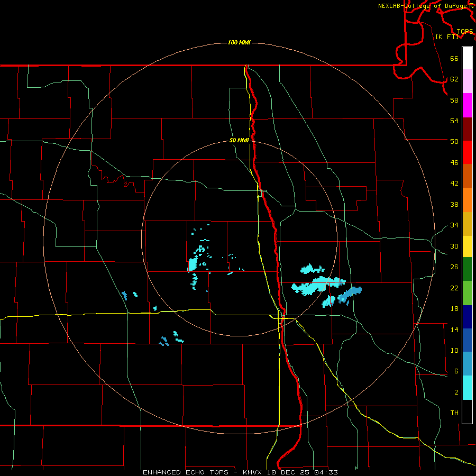The image size is (476, 476).
Task: Click the "100 NMI" range ring label
Action: point(239,42)
